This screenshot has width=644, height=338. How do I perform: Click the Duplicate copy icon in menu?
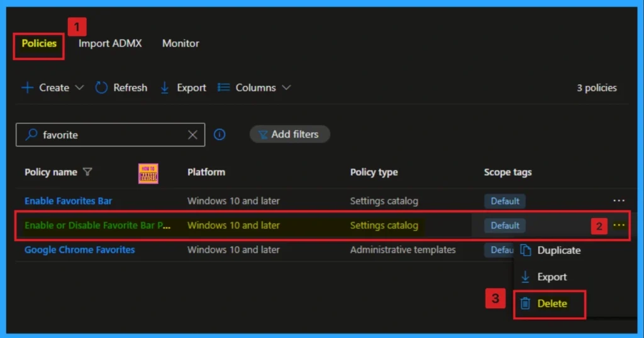click(x=525, y=250)
